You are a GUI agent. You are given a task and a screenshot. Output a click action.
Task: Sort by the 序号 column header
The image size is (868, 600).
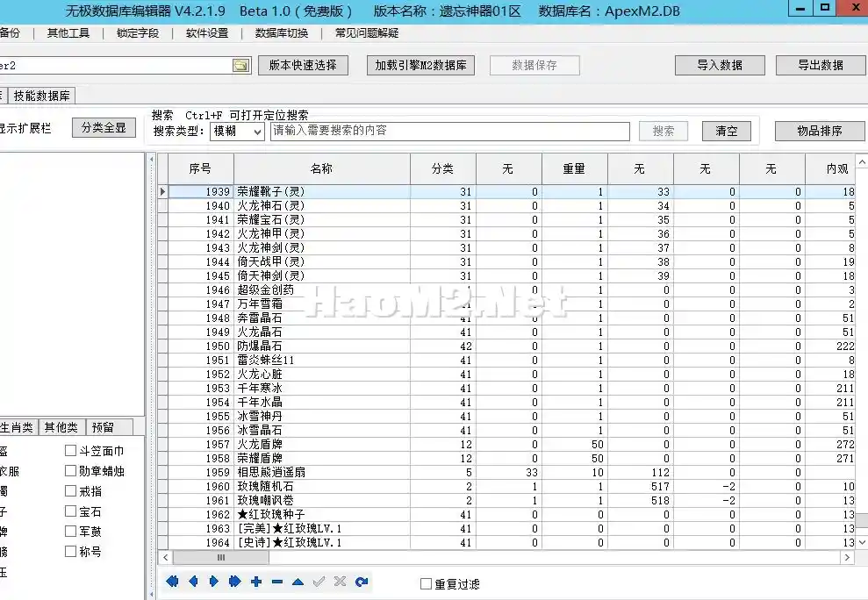pyautogui.click(x=200, y=168)
